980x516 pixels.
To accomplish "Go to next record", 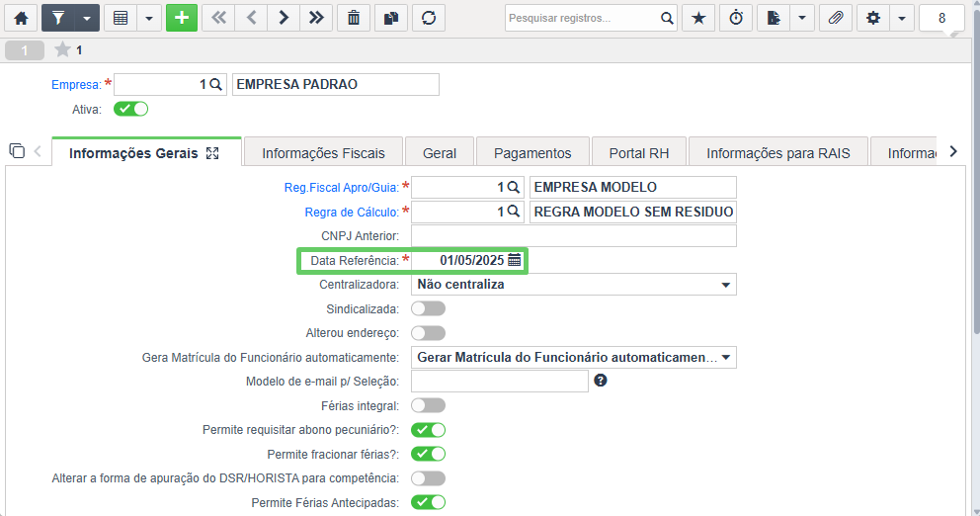I will (x=284, y=18).
